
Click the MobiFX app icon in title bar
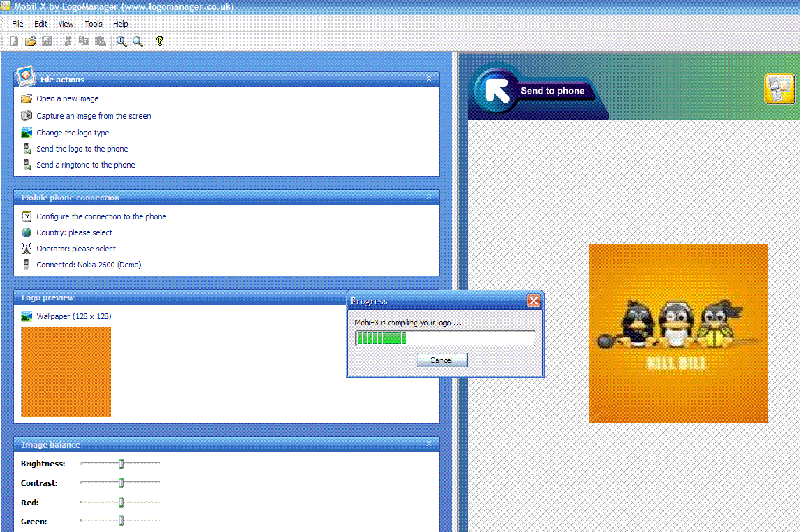coord(5,6)
